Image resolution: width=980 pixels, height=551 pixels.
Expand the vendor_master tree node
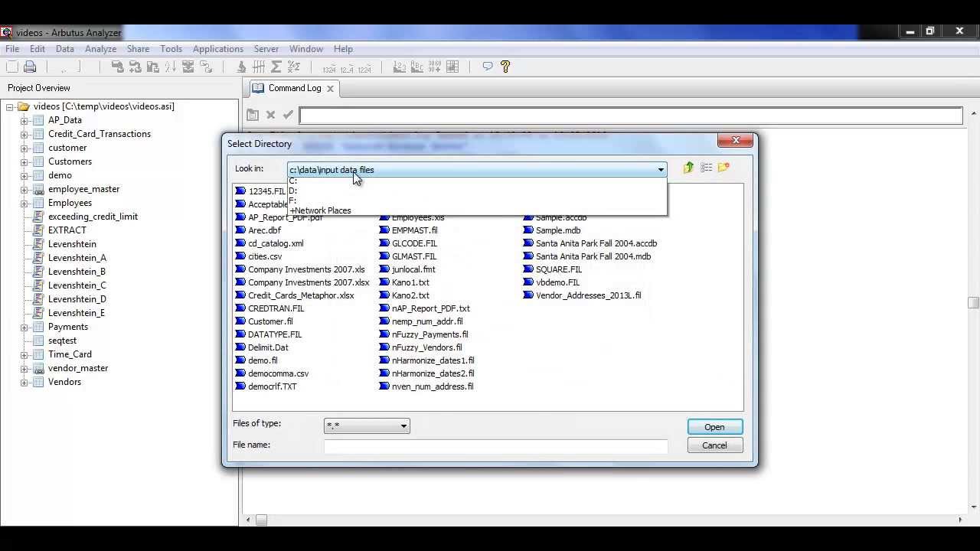point(24,368)
